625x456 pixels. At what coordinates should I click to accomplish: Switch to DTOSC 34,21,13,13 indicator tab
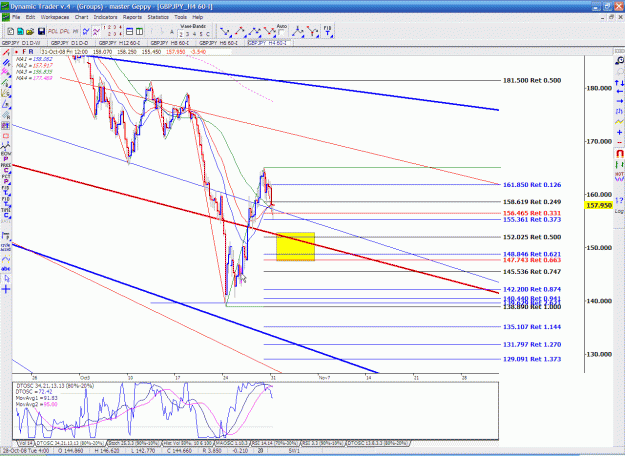coord(70,443)
